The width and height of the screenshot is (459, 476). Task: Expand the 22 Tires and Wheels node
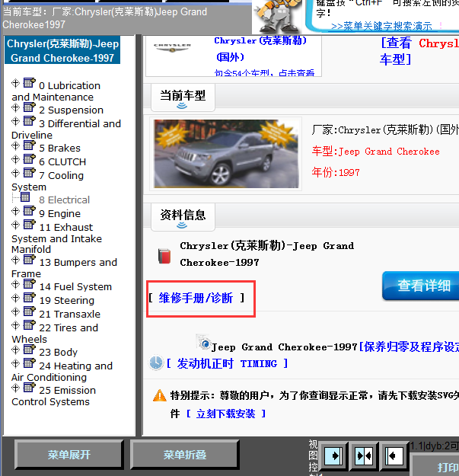point(15,325)
